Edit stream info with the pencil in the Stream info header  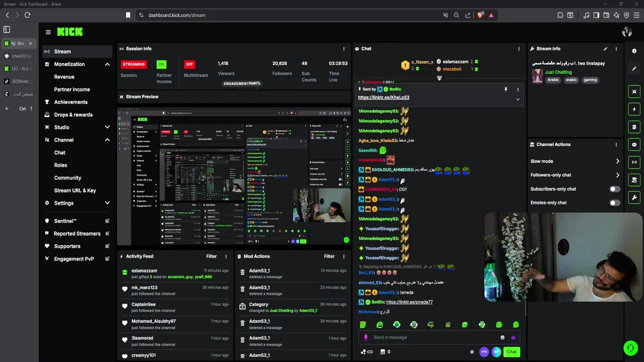(605, 49)
